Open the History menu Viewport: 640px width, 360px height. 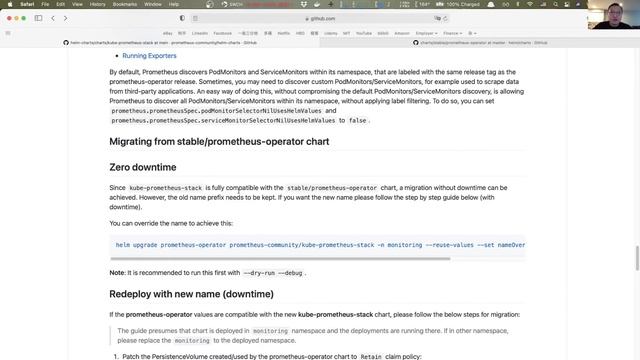pos(97,4)
